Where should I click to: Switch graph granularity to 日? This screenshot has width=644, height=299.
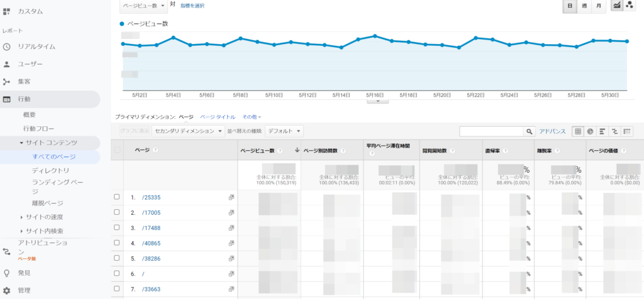coord(570,6)
